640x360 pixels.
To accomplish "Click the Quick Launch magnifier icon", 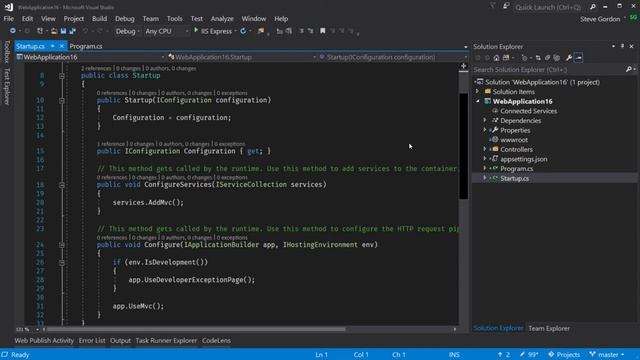I will (592, 7).
